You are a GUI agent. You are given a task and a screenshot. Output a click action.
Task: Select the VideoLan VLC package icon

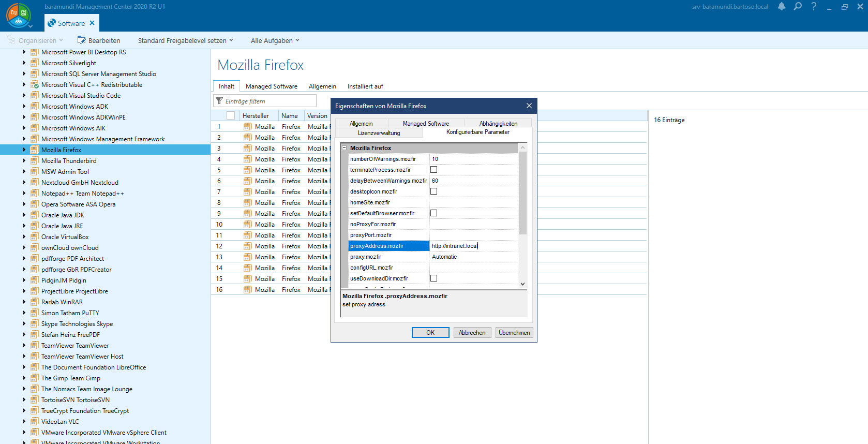coord(35,422)
